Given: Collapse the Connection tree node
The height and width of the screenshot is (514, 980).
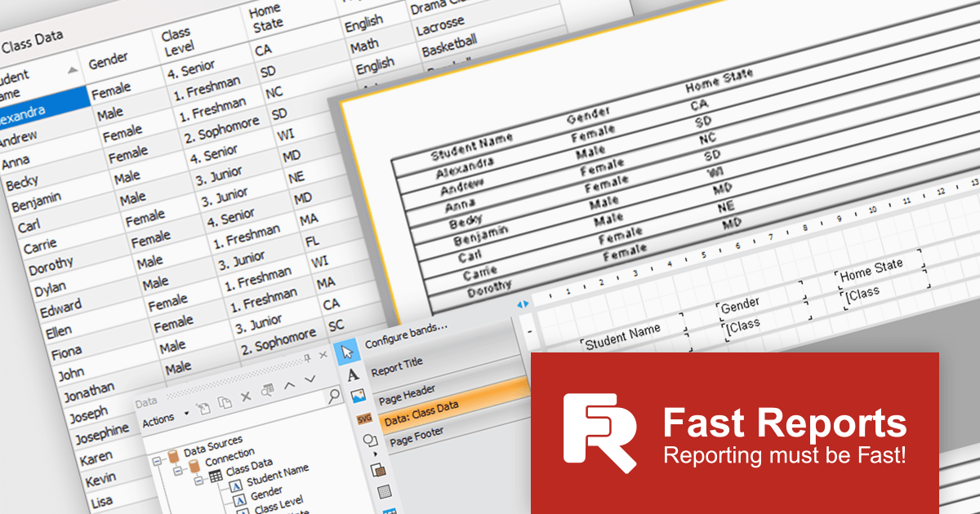Looking at the screenshot, I should click(179, 472).
